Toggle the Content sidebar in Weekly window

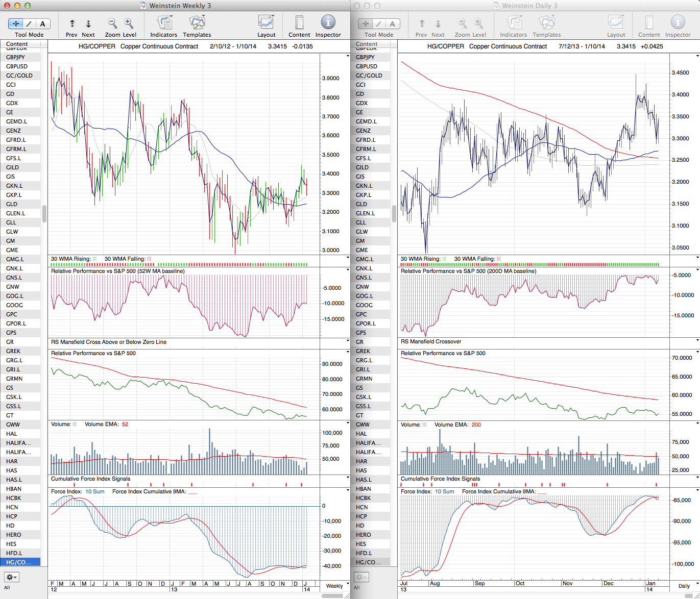coord(299,23)
